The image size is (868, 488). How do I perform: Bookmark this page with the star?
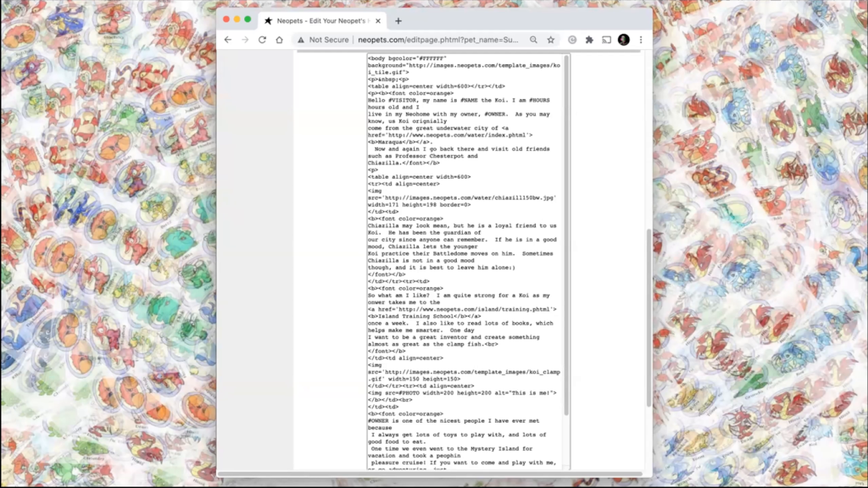(x=551, y=40)
